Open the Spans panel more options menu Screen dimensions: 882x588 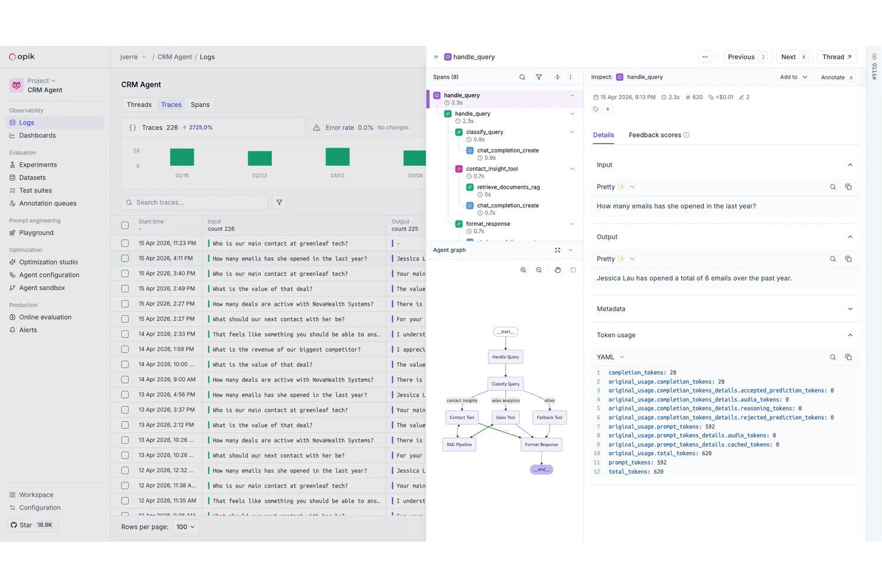[x=570, y=77]
